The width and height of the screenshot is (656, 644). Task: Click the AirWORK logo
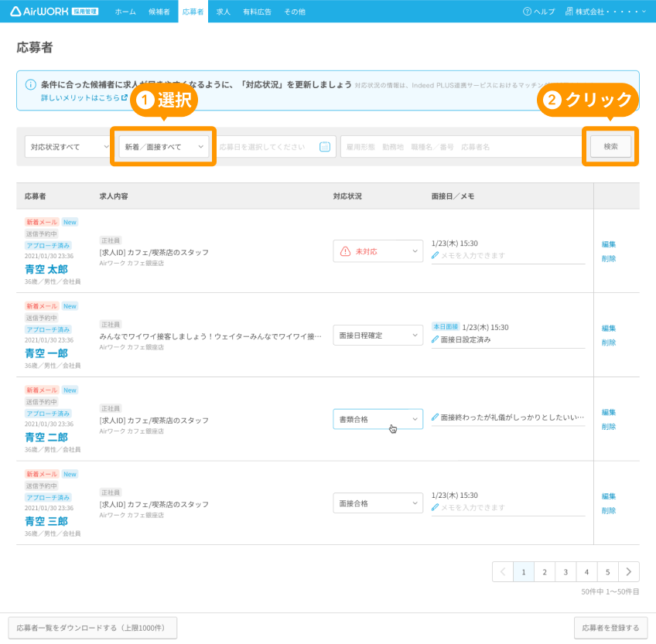(54, 12)
